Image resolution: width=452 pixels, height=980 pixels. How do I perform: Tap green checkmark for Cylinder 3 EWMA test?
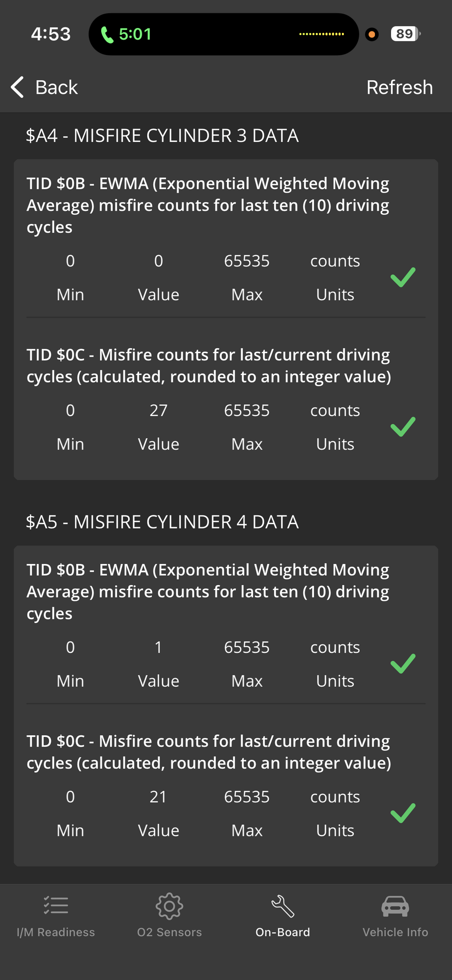(403, 278)
